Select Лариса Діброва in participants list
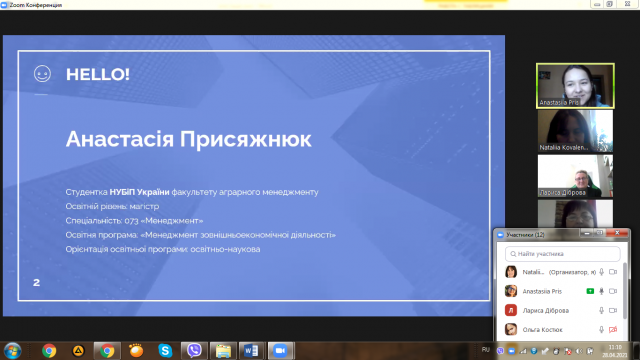Image resolution: width=640 pixels, height=360 pixels. tap(560, 310)
